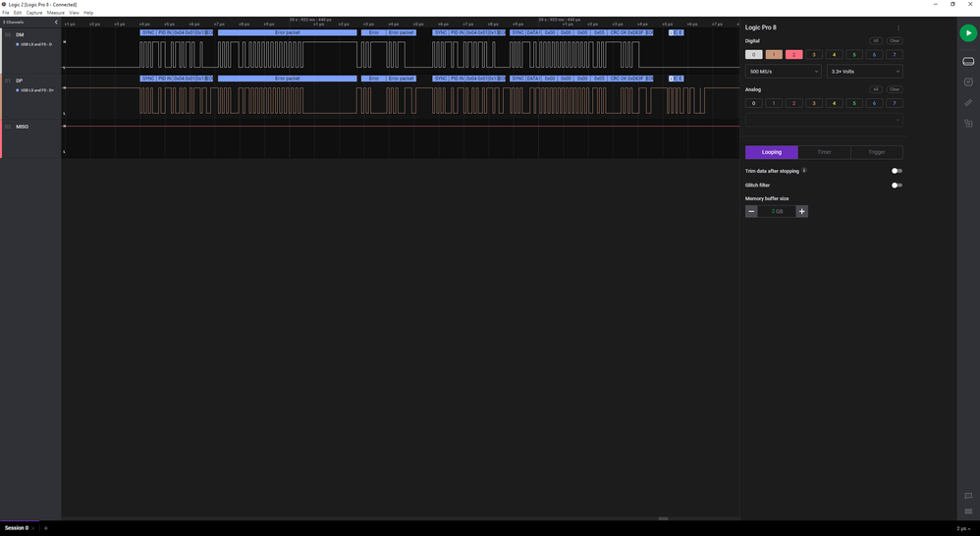Toggle Digital channel 1
The width and height of the screenshot is (980, 536).
(x=774, y=54)
